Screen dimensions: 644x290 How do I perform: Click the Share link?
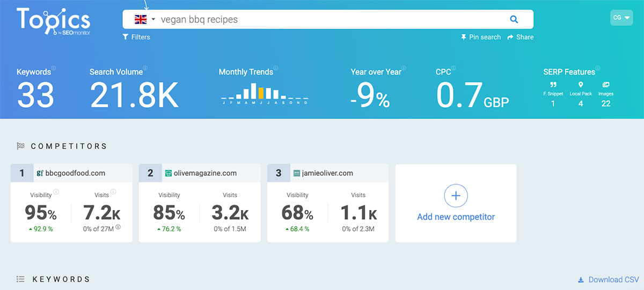click(520, 37)
